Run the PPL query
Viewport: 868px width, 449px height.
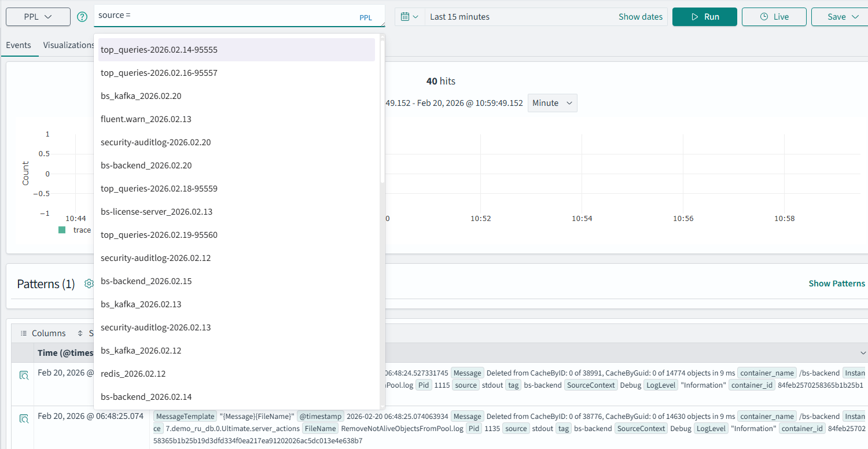point(704,17)
